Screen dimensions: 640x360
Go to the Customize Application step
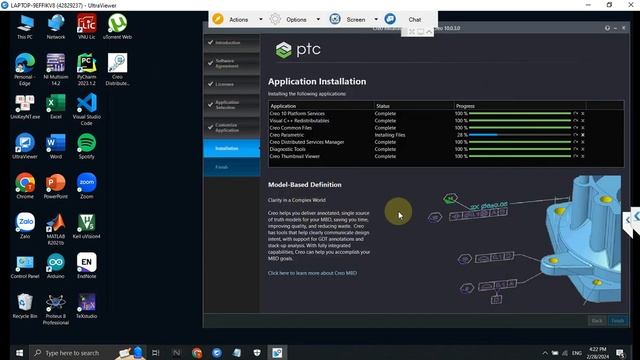[231, 128]
